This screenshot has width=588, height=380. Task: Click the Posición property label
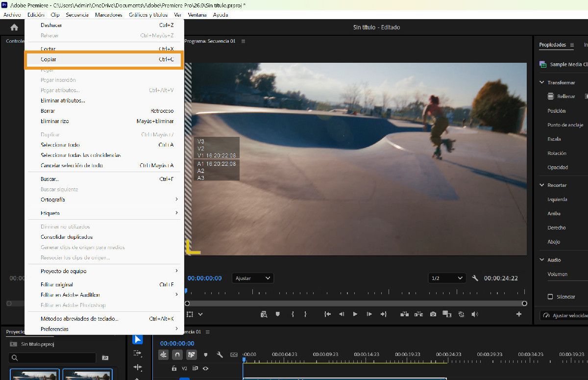tap(556, 111)
